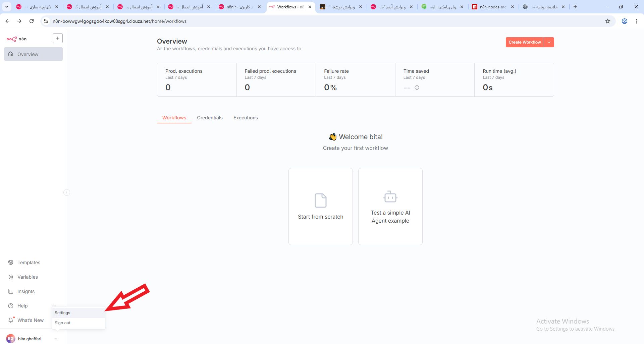Switch to the Credentials tab
Image resolution: width=644 pixels, height=344 pixels.
(210, 118)
